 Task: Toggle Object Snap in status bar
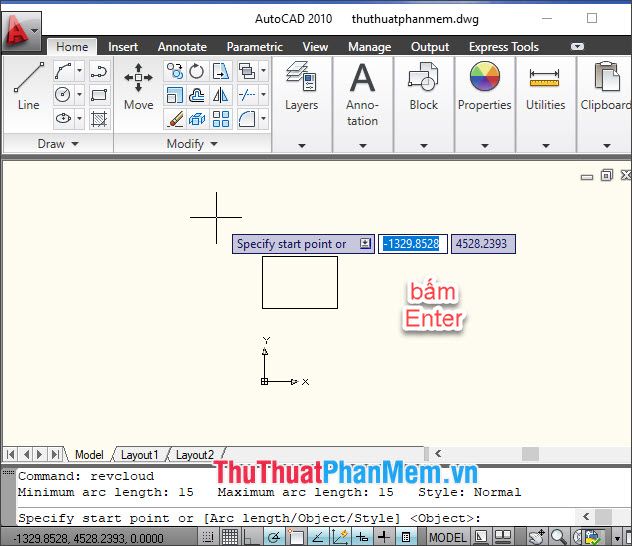coord(296,537)
